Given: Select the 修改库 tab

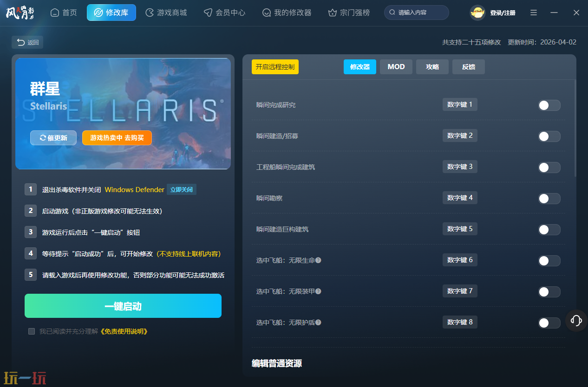Looking at the screenshot, I should pyautogui.click(x=111, y=13).
